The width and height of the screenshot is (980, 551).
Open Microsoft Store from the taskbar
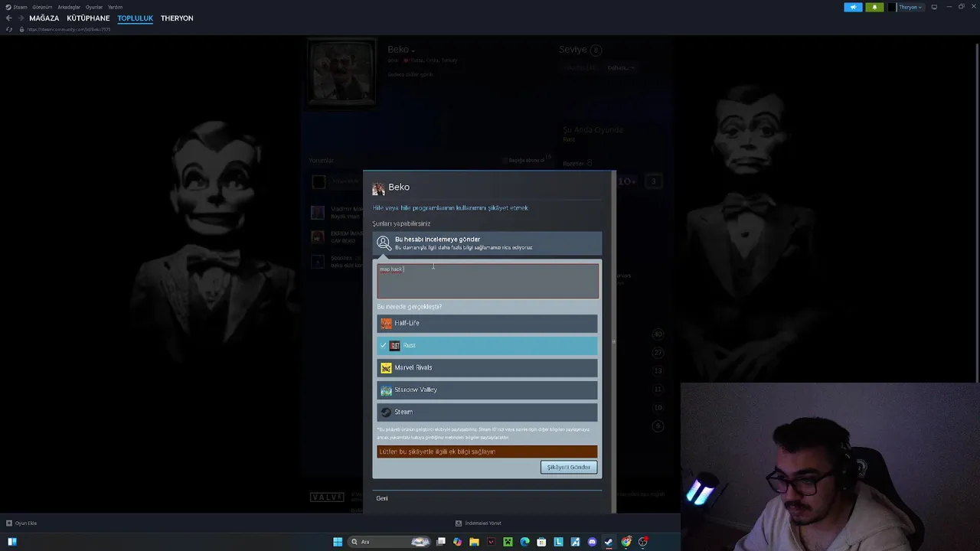pos(541,542)
